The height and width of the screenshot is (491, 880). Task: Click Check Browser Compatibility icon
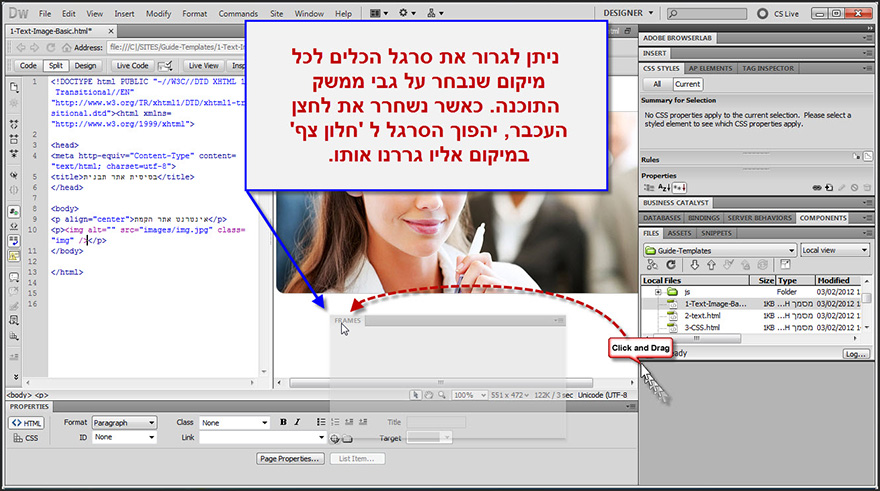click(x=165, y=66)
